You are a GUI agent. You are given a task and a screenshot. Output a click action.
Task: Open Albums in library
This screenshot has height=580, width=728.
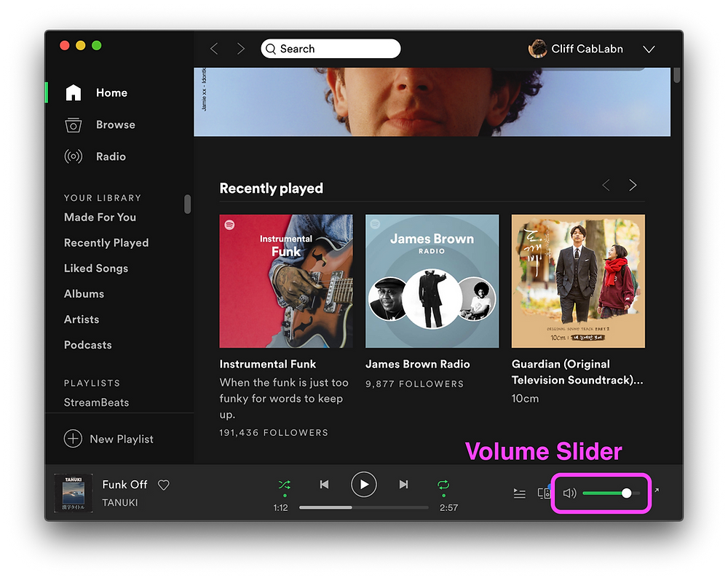(84, 294)
